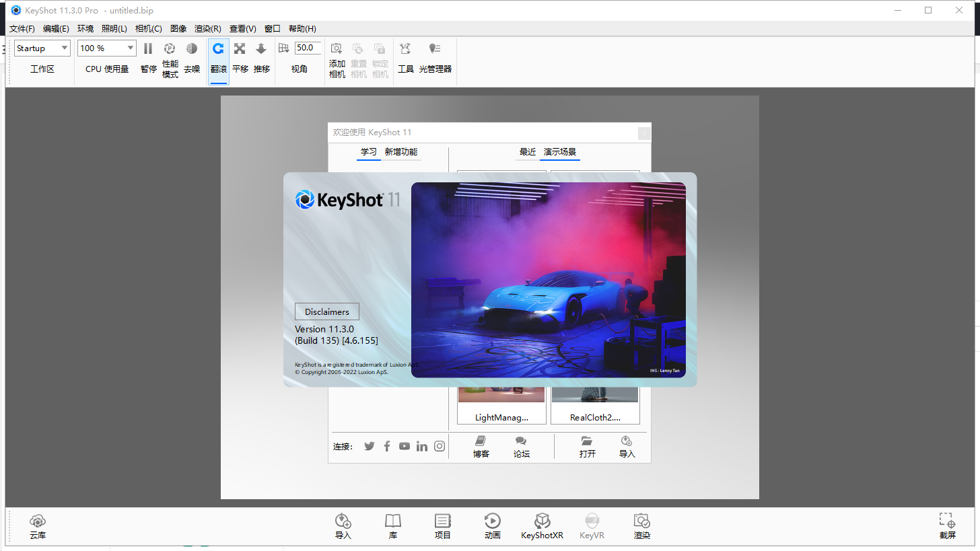Open the 论坛 forum link

click(521, 447)
